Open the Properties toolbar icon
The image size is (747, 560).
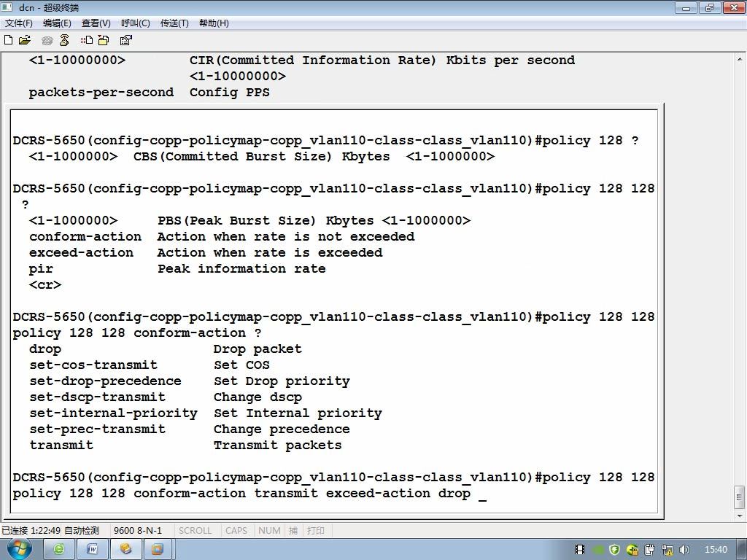125,41
